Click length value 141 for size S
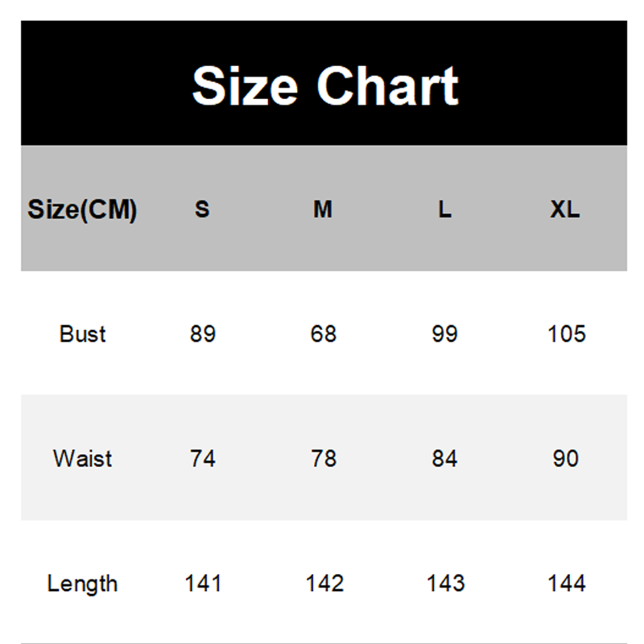 click(203, 584)
